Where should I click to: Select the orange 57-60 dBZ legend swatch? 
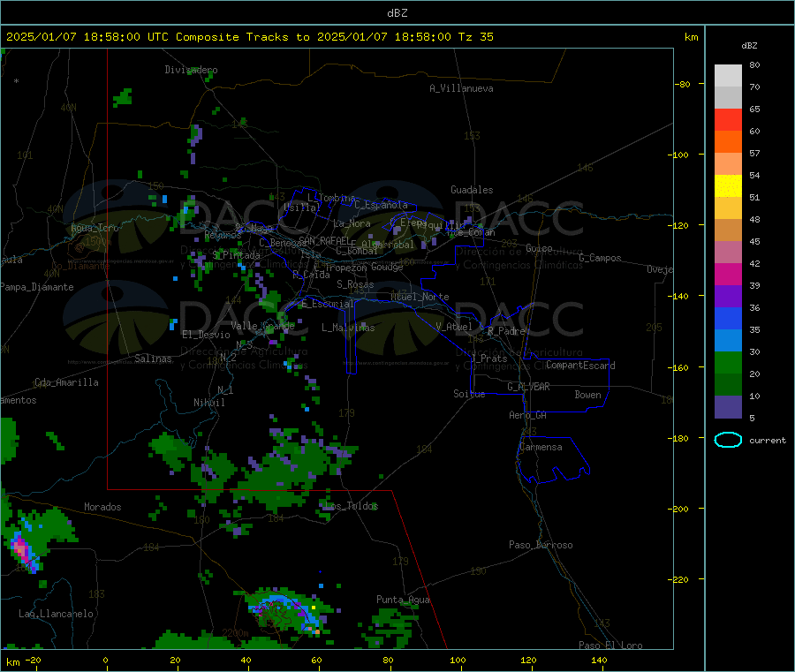(x=728, y=142)
